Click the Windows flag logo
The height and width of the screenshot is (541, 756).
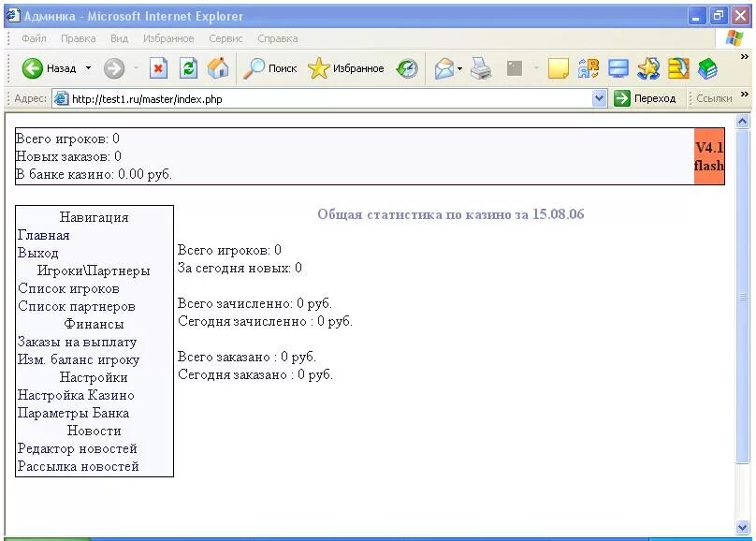click(x=734, y=38)
